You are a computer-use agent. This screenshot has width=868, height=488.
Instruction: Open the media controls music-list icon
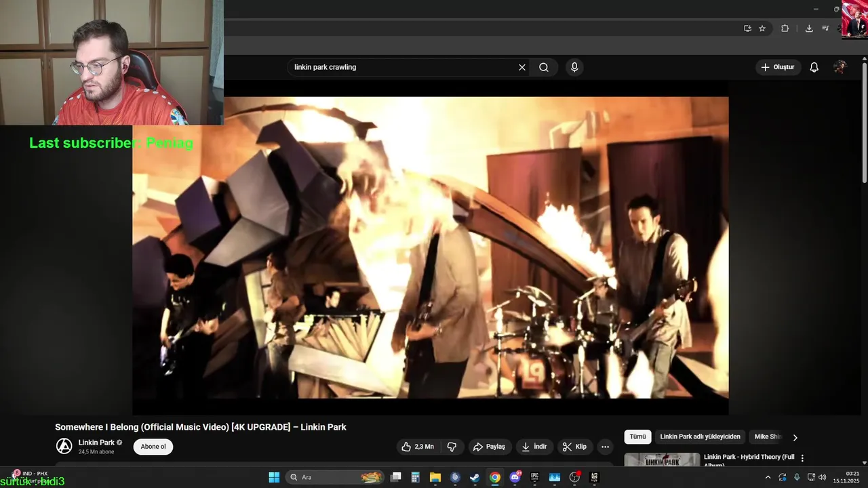coord(825,28)
